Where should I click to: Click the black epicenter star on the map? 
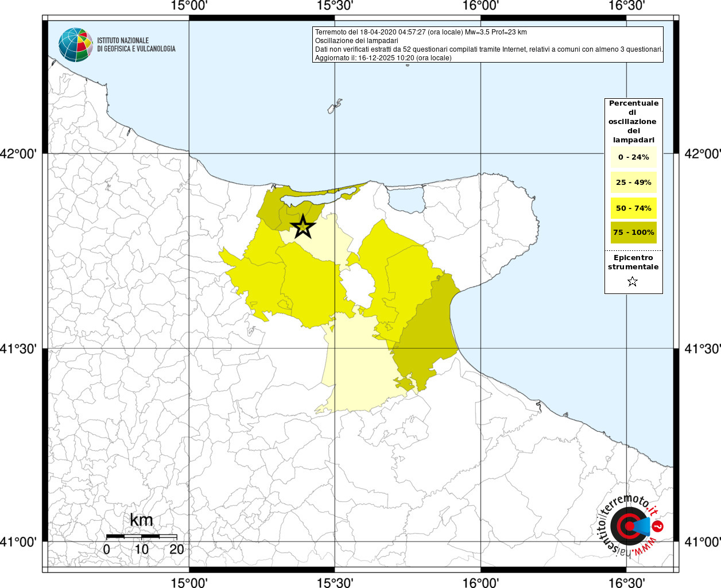303,227
